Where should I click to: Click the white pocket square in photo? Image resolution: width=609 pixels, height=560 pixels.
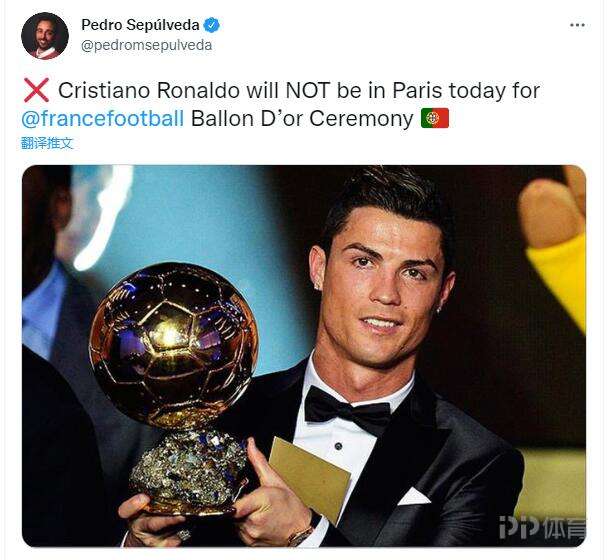click(414, 496)
